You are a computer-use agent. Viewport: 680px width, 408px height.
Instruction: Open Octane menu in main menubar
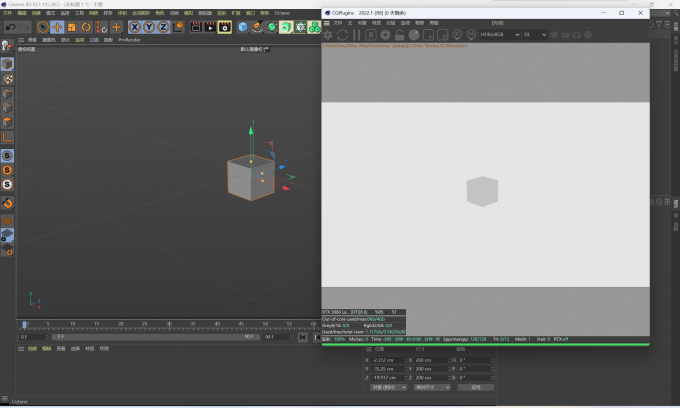pyautogui.click(x=282, y=13)
